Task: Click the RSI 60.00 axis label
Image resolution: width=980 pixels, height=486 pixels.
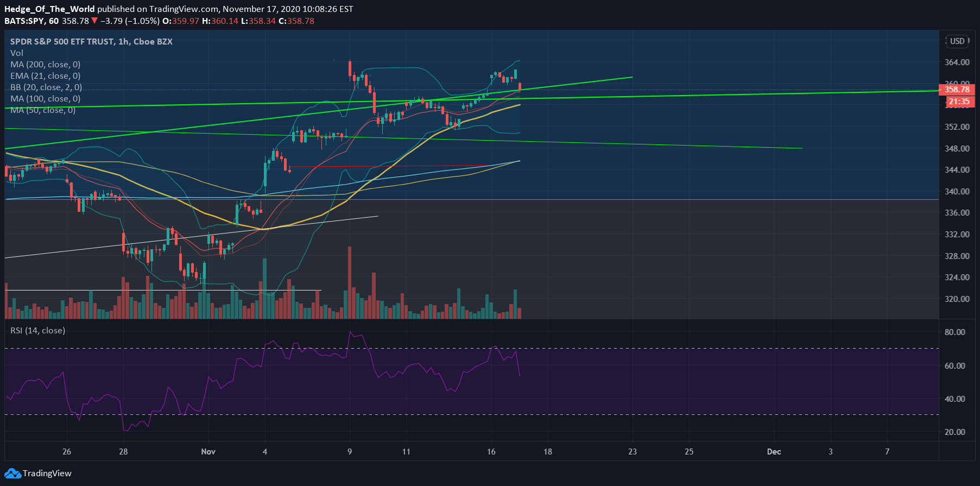Action: (955, 366)
